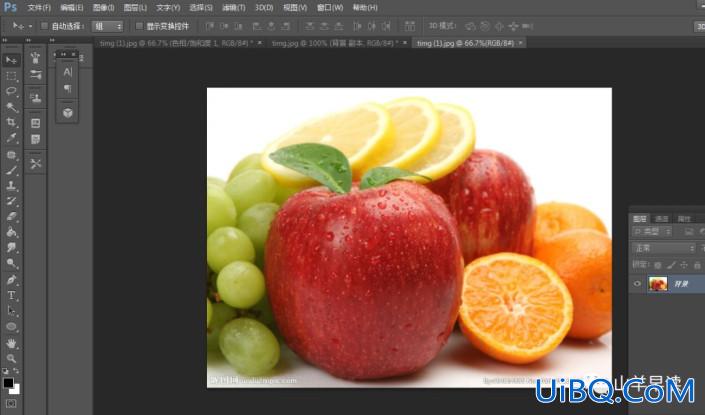Click the 3D rotate mode icon
The image size is (705, 415).
tap(470, 27)
